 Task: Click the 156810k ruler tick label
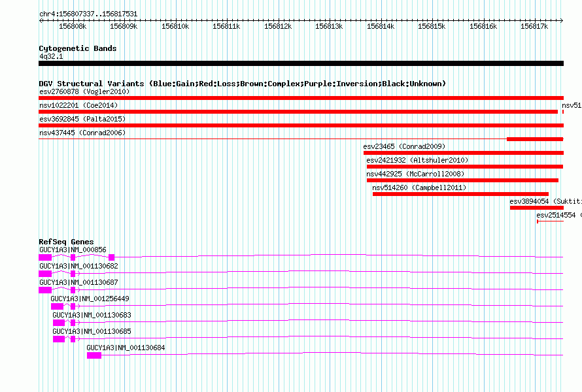(175, 26)
